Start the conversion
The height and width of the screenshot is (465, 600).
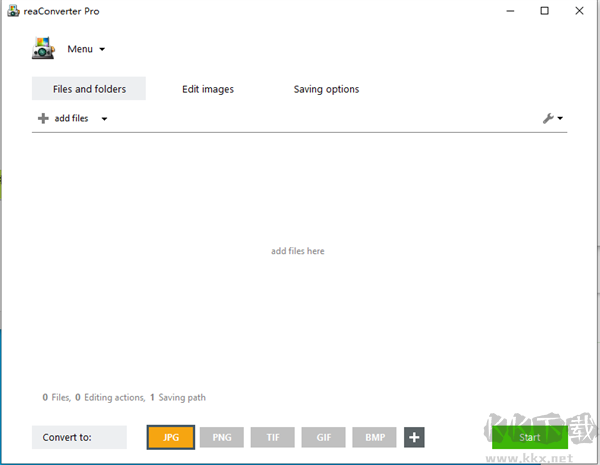pyautogui.click(x=530, y=437)
